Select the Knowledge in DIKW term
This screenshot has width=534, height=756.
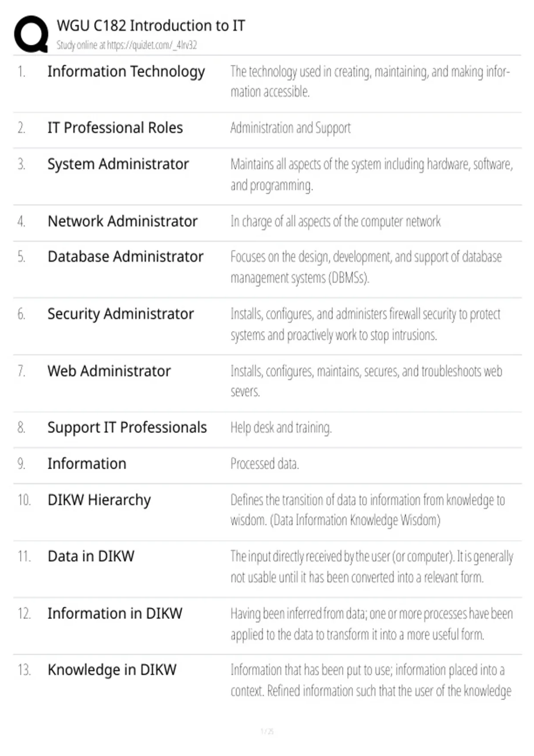coord(112,670)
